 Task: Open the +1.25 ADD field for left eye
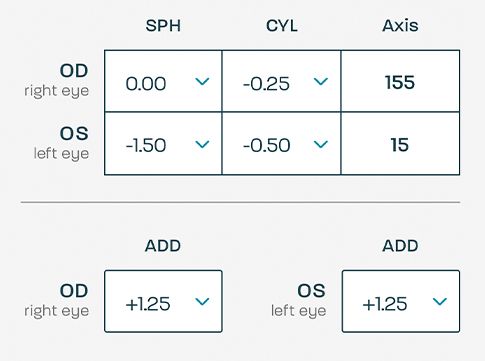(x=401, y=301)
